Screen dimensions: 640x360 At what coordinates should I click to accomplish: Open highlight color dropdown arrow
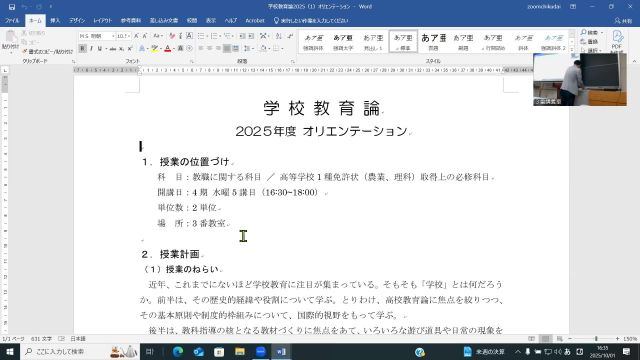click(160, 49)
